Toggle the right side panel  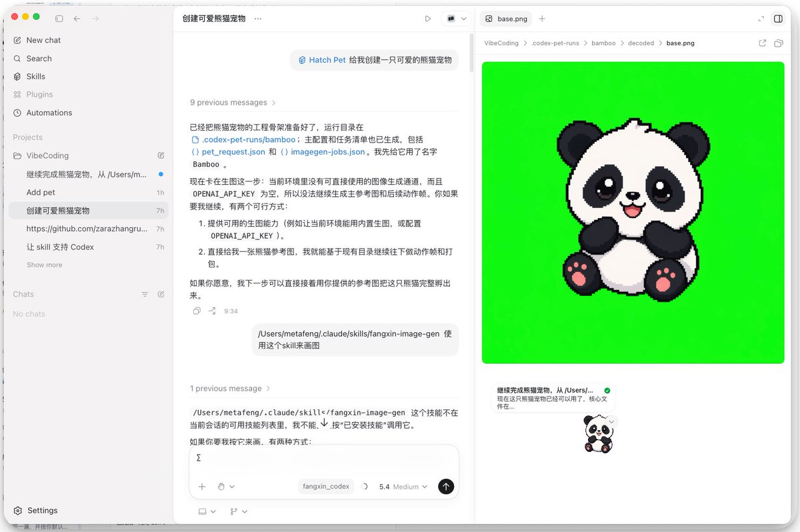pyautogui.click(x=778, y=19)
